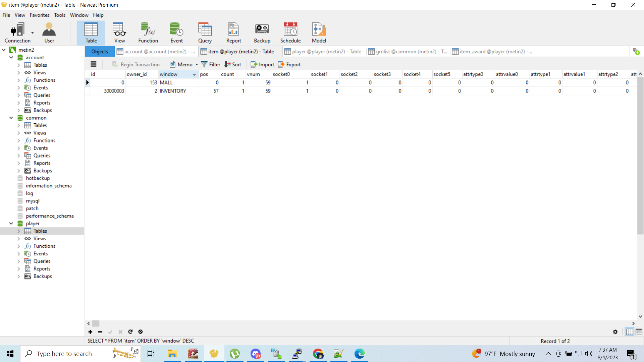Open the Event object icon
The image size is (644, 362).
point(176,33)
